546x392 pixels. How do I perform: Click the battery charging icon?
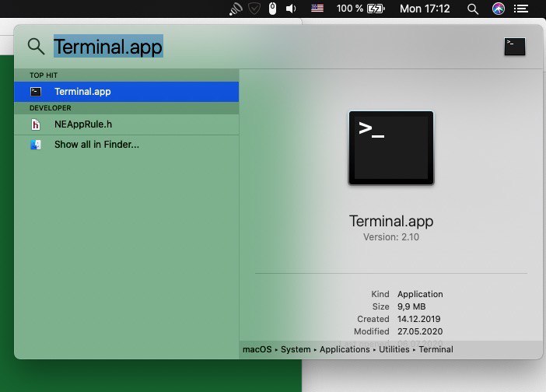(x=376, y=9)
